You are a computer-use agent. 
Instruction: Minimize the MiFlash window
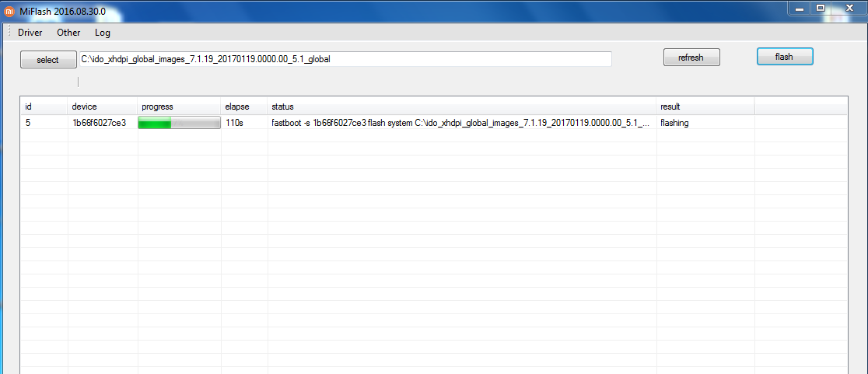[x=799, y=8]
